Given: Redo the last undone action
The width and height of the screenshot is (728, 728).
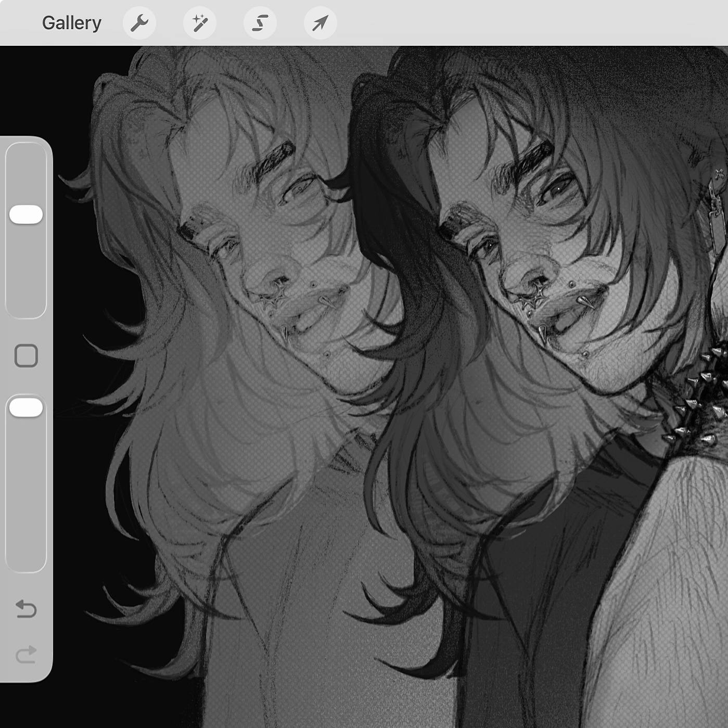Looking at the screenshot, I should pos(26,654).
